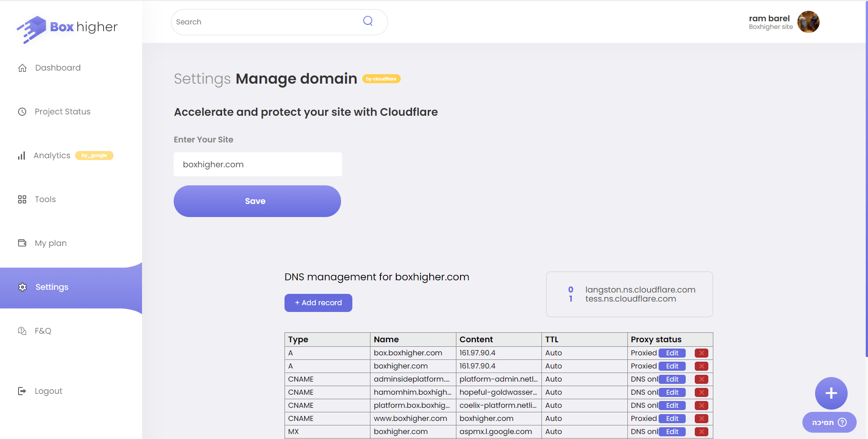Click the floating plus button
868x439 pixels.
(831, 393)
